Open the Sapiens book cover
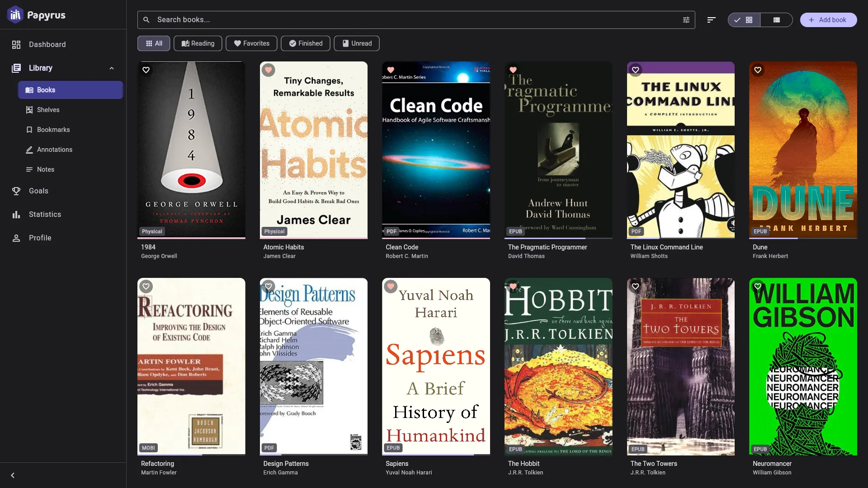 (x=435, y=366)
